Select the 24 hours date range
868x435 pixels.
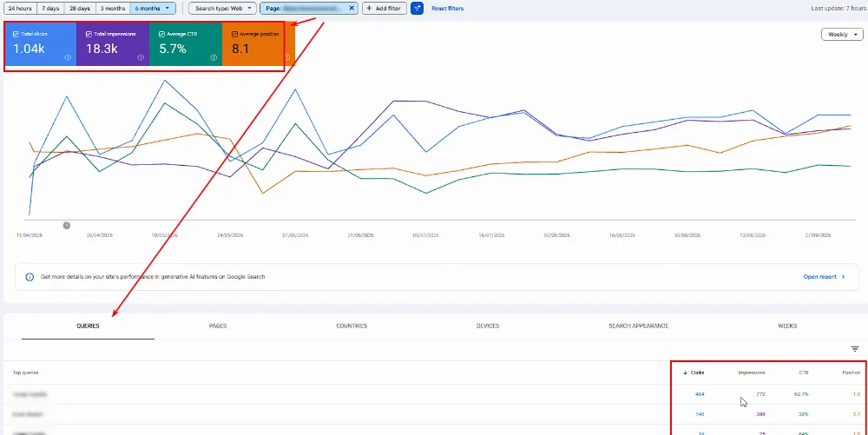click(20, 9)
